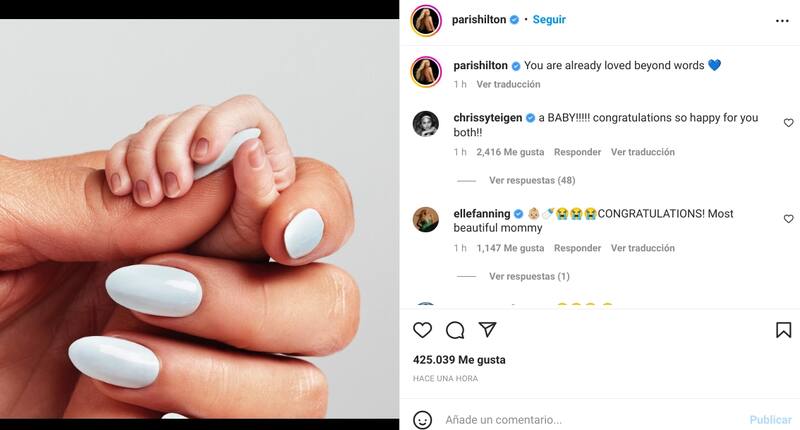Expand Ver respuestas (1) replies
The width and height of the screenshot is (800, 430).
pyautogui.click(x=529, y=276)
